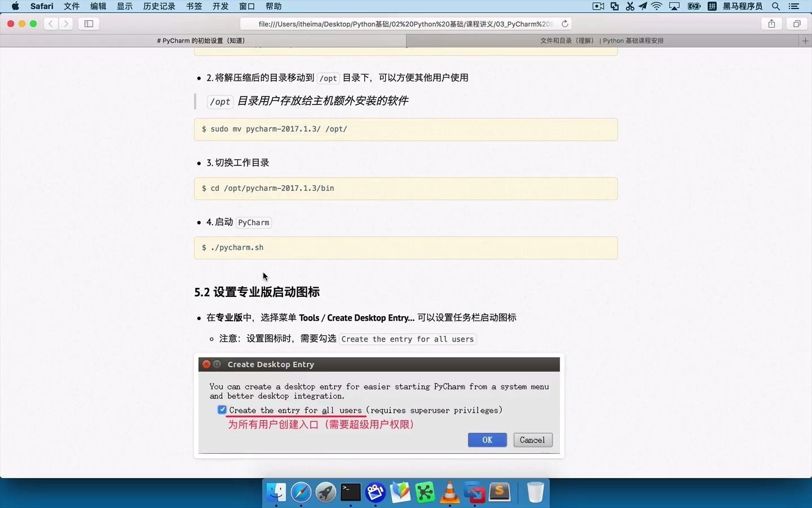Screen dimensions: 812x508
Task: Click the scissors icon in the menu bar
Action: click(629, 6)
